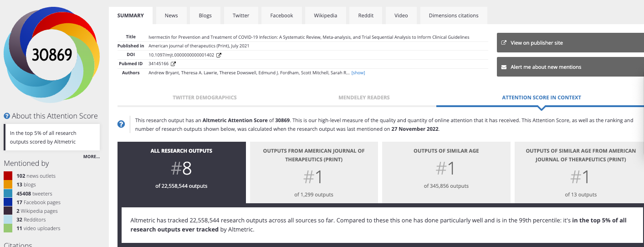Select the ALL RESEARCH OUTPUTS ranking card
644x247 pixels.
182,172
